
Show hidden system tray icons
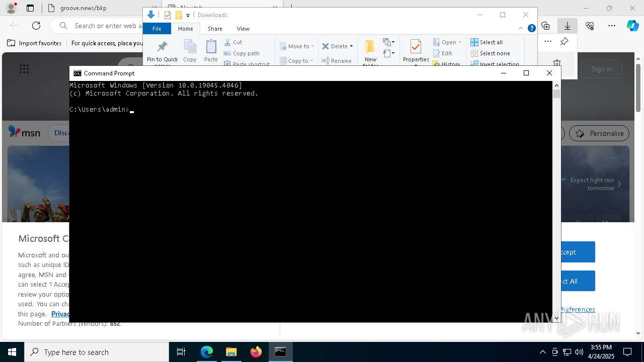[542, 352]
